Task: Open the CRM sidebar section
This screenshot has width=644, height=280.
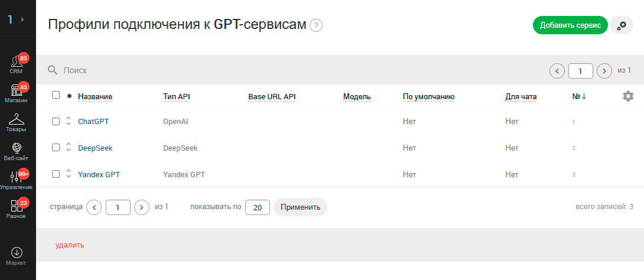Action: click(x=17, y=64)
